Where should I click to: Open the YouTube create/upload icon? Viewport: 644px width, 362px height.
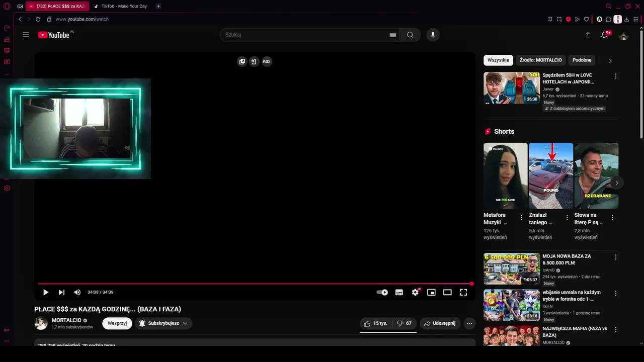(588, 35)
